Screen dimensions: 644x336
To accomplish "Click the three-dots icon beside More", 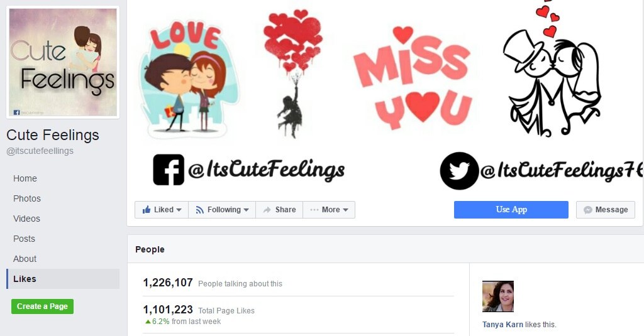I will pos(314,210).
